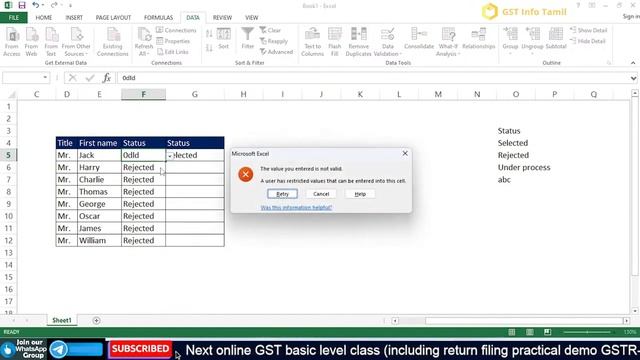The height and width of the screenshot is (360, 640).
Task: Open validation dropdown arrow in cell G5
Action: (x=170, y=156)
